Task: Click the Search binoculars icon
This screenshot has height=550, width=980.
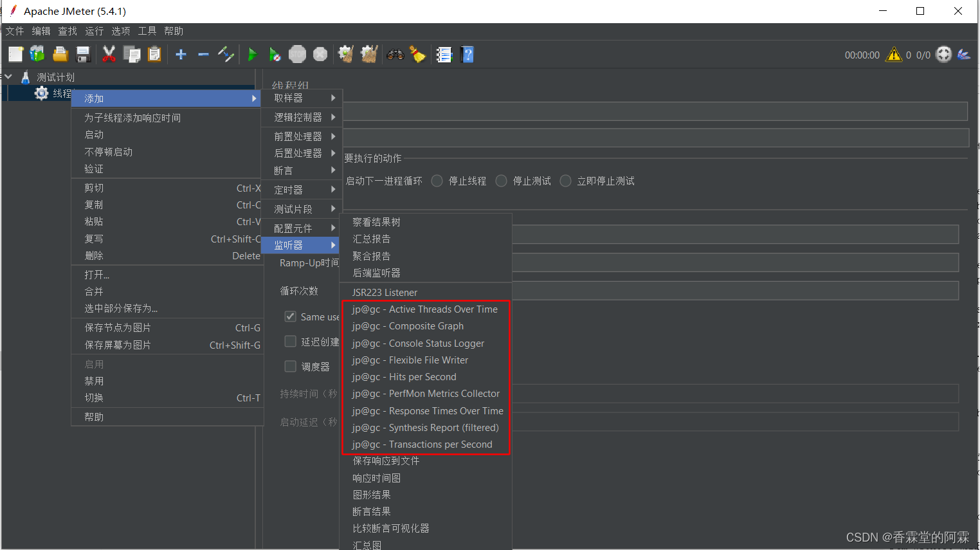Action: tap(395, 55)
